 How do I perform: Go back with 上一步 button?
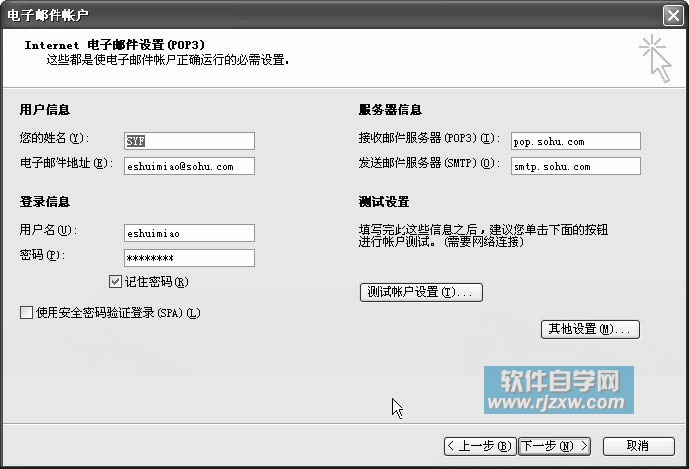pyautogui.click(x=480, y=446)
